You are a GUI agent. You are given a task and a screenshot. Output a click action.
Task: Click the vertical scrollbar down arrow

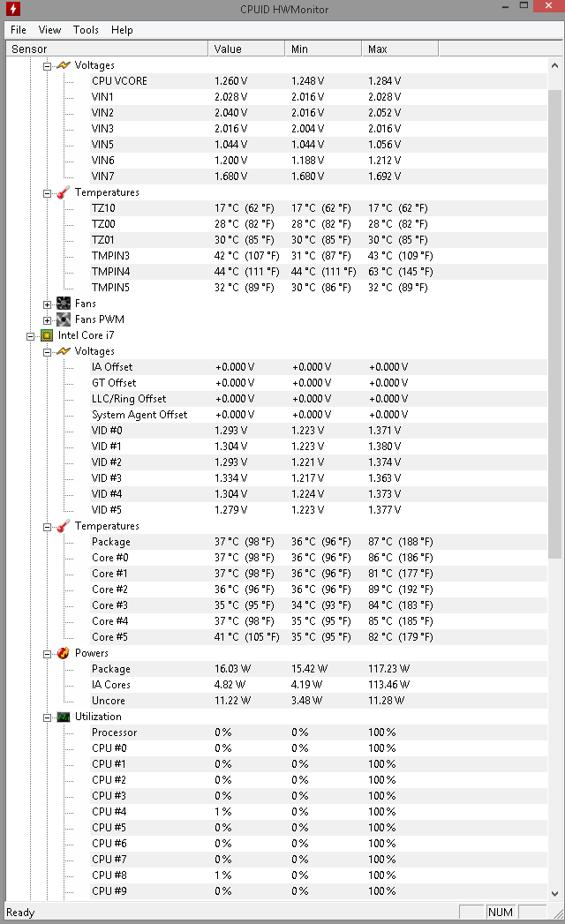point(554,893)
